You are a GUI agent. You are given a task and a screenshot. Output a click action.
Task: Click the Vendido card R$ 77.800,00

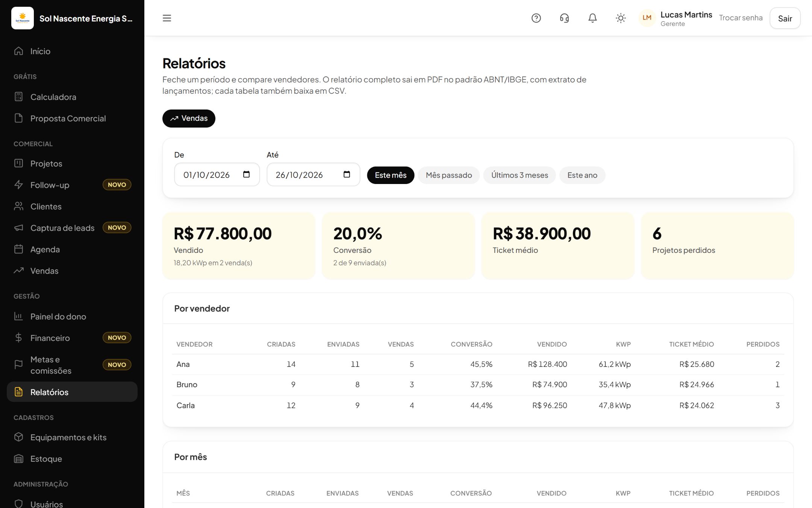point(239,246)
